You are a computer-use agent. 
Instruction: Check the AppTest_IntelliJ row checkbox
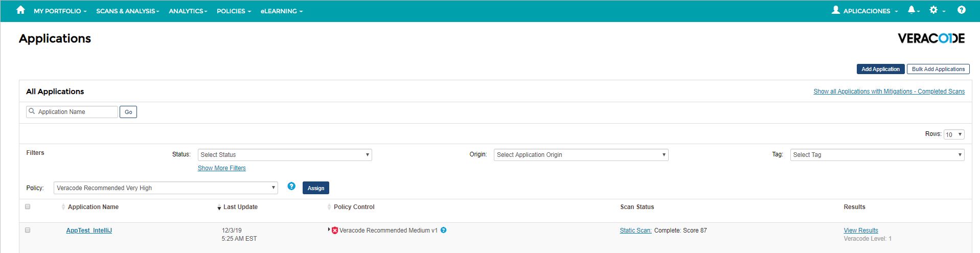(28, 230)
